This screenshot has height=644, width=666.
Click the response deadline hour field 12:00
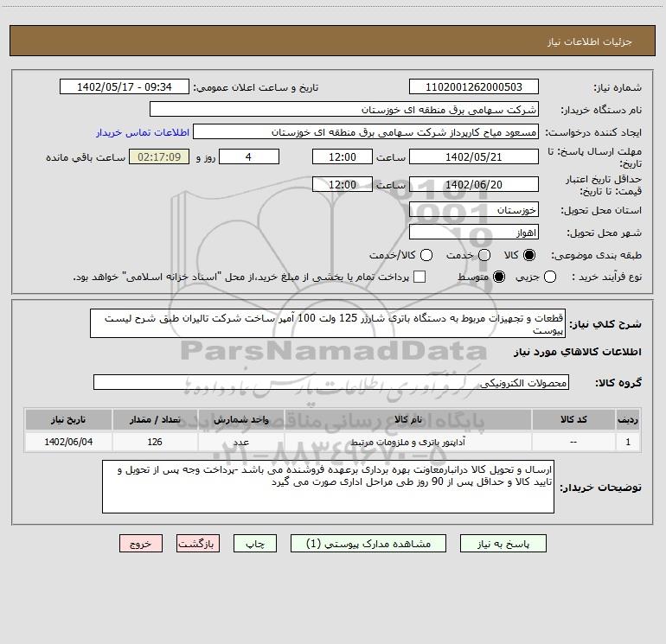tap(343, 156)
